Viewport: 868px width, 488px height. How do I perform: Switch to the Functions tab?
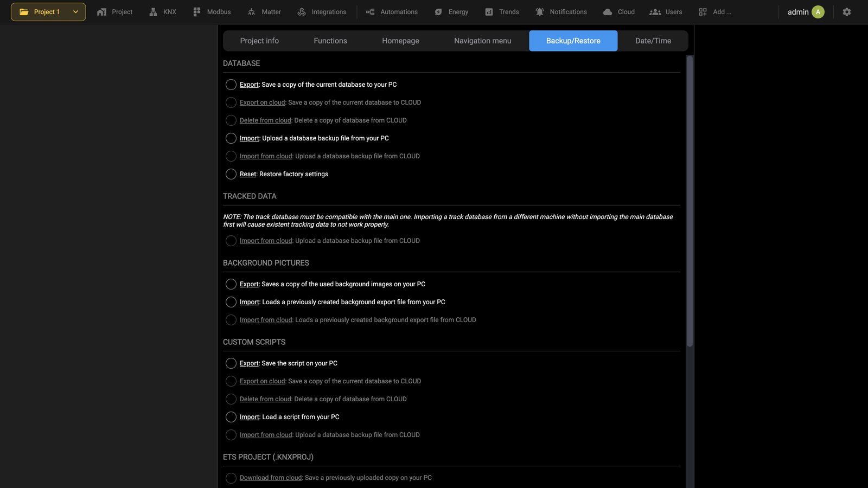[330, 41]
